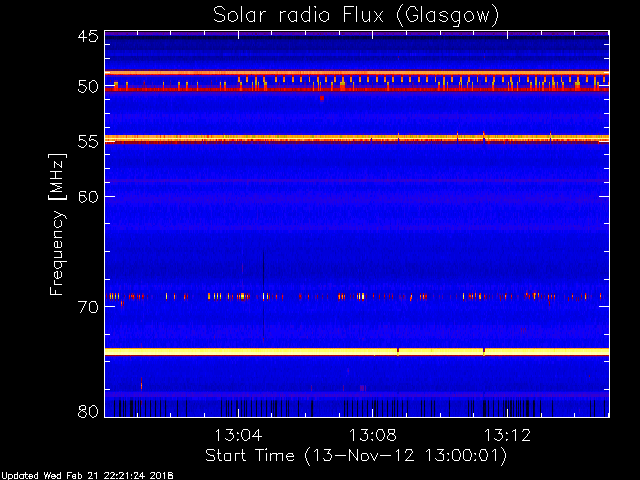
Task: Click the orange interference band near 55 MHz
Action: click(x=357, y=139)
